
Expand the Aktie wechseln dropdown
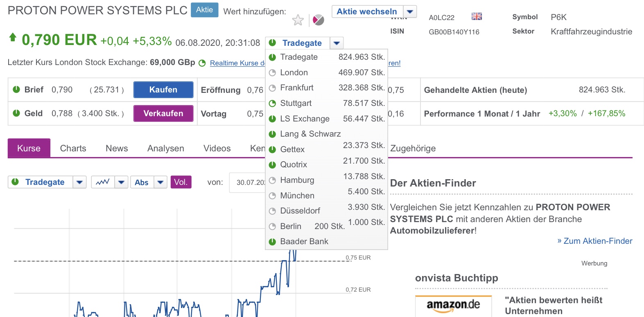(x=410, y=11)
